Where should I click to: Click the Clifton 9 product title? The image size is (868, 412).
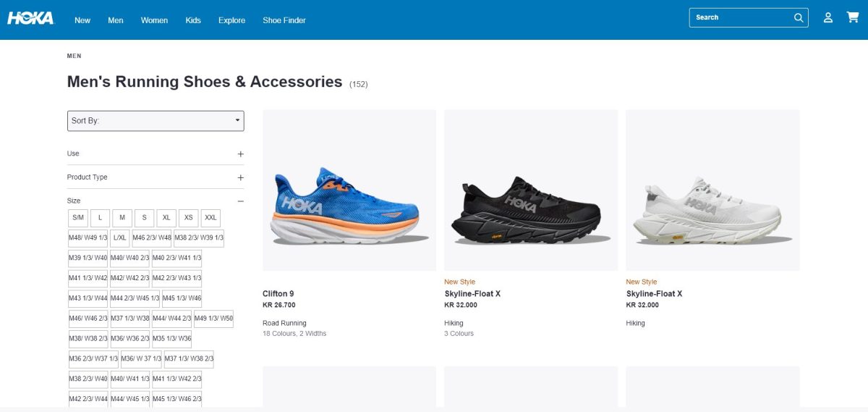(x=278, y=294)
